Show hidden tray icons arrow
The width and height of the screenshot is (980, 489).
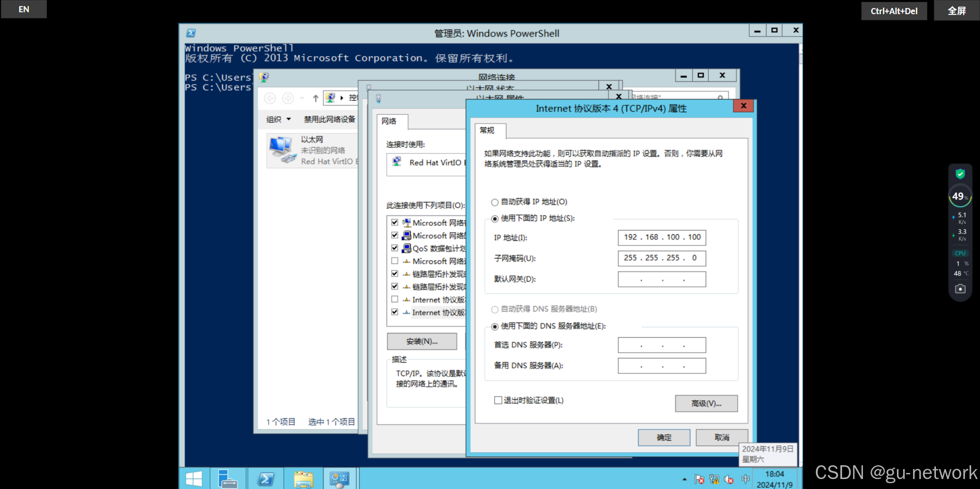point(684,479)
